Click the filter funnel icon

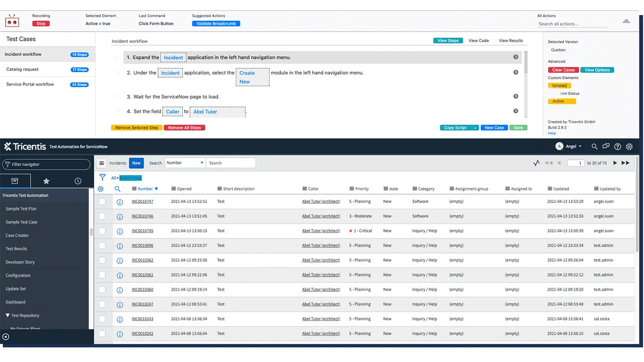pos(102,178)
